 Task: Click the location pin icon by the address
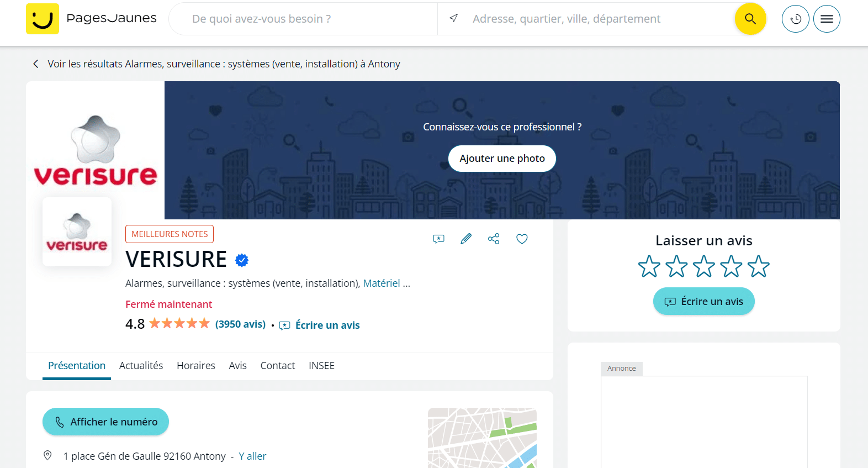point(47,456)
